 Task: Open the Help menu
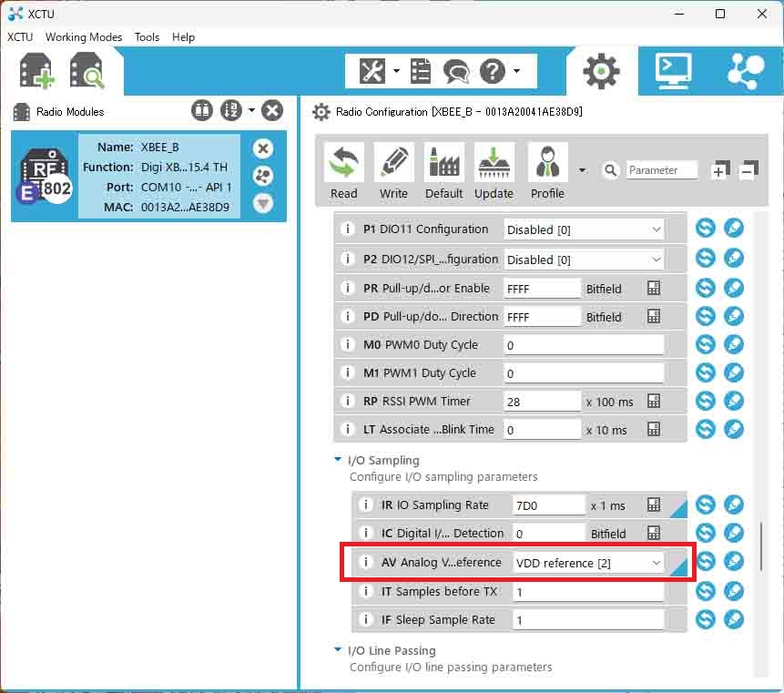coord(183,37)
